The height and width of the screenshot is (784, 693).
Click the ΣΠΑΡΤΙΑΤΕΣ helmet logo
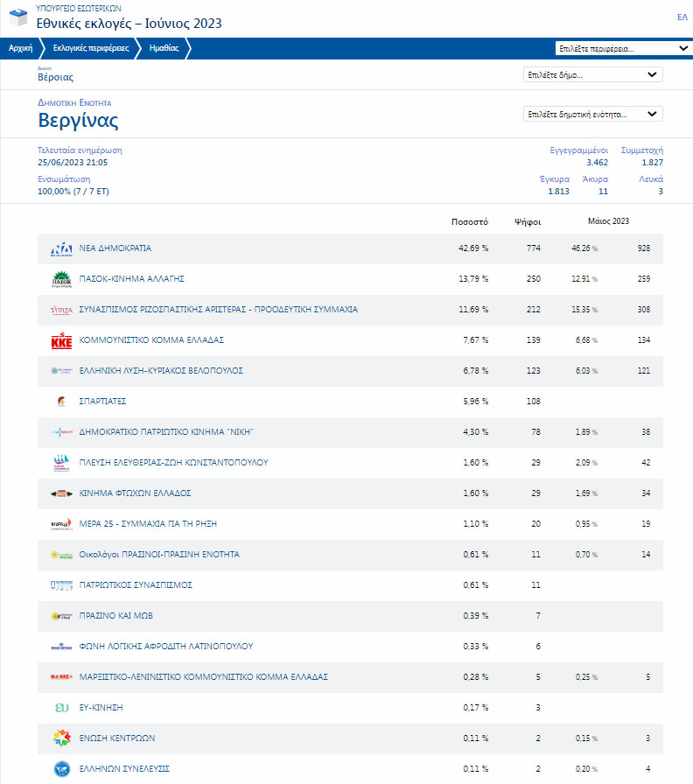click(x=61, y=402)
